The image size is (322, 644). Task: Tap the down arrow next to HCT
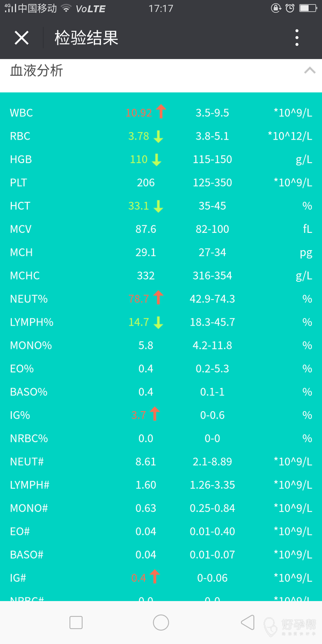point(158,206)
